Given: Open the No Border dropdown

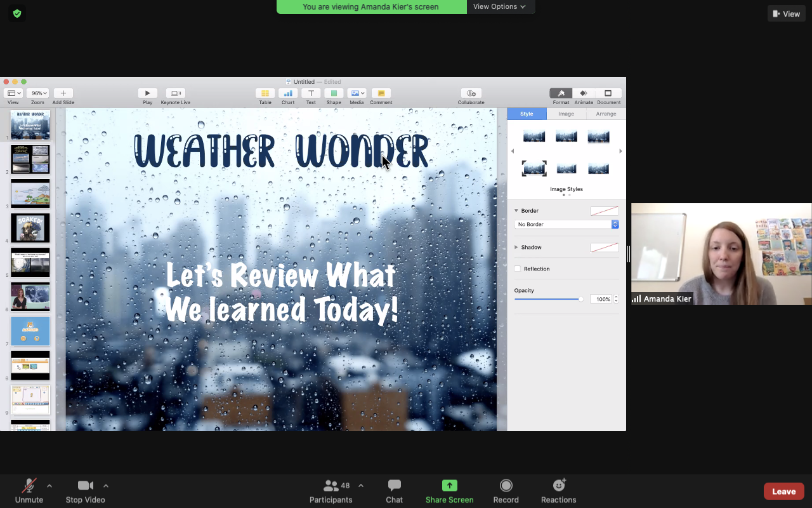Looking at the screenshot, I should click(566, 224).
